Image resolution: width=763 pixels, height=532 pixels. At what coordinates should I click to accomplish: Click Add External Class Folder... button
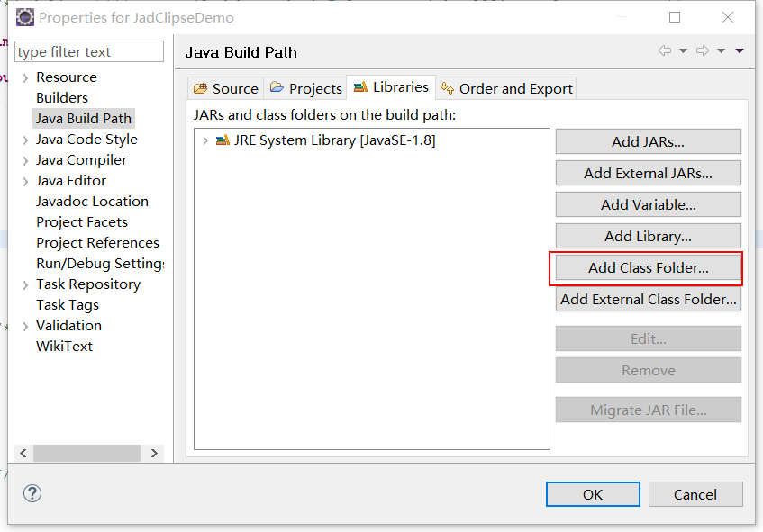[649, 300]
